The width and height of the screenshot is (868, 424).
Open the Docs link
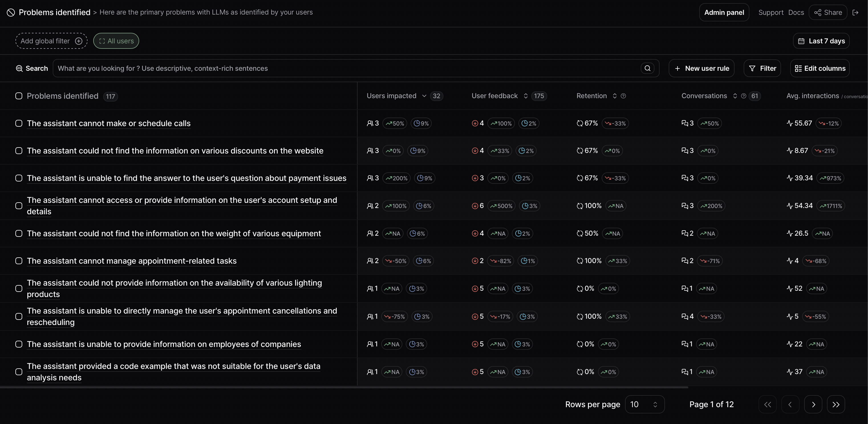click(x=796, y=13)
